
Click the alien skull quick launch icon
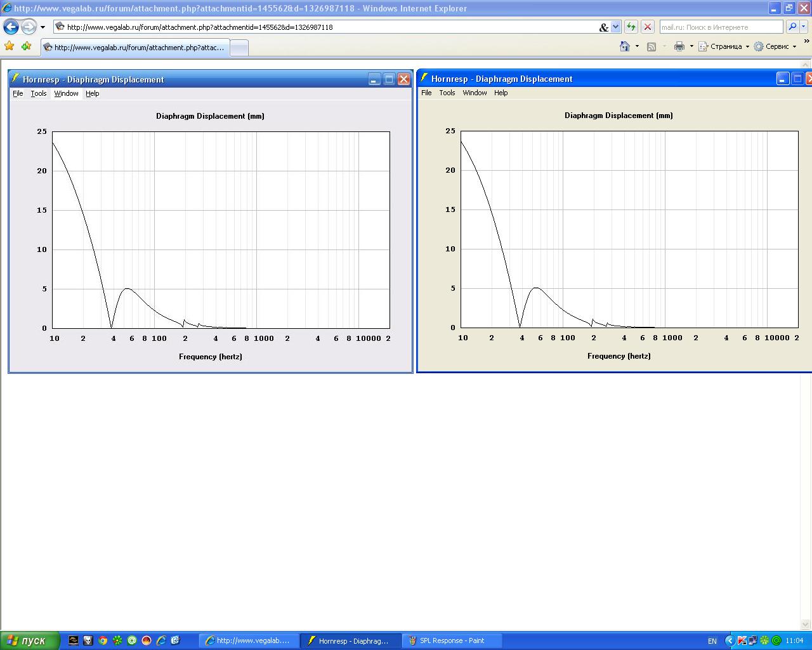click(x=88, y=640)
